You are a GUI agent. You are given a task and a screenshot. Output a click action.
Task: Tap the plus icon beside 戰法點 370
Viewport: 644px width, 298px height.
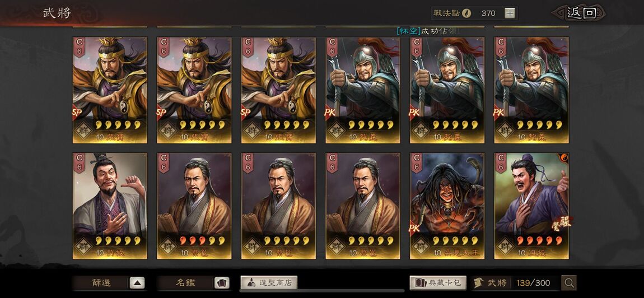point(510,13)
